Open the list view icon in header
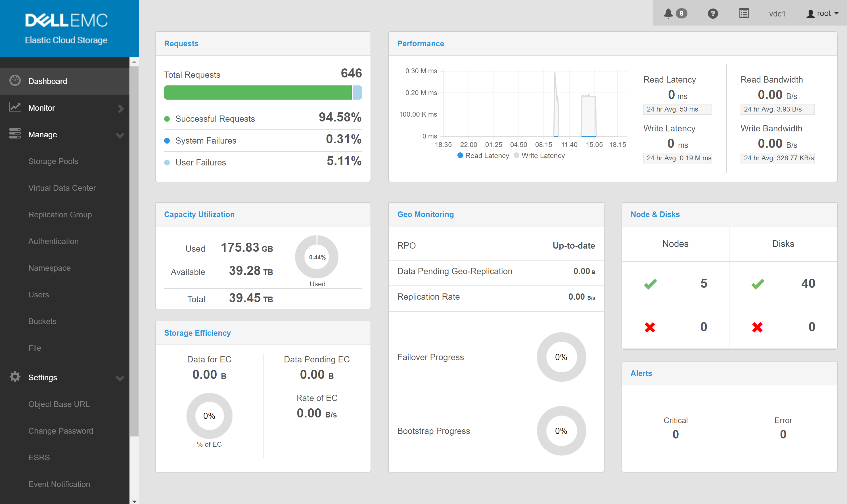847x504 pixels. [x=744, y=13]
